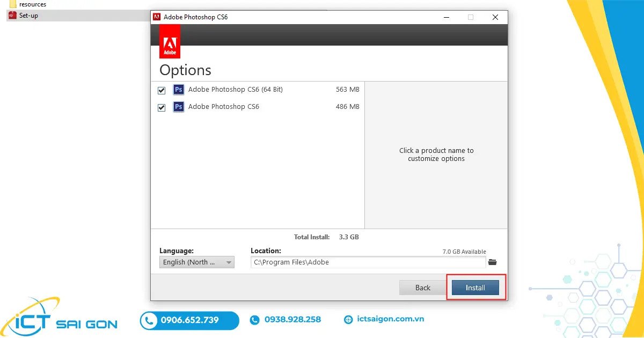Expand the English (North...) language selector
Image resolution: width=644 pixels, height=338 pixels.
click(196, 262)
